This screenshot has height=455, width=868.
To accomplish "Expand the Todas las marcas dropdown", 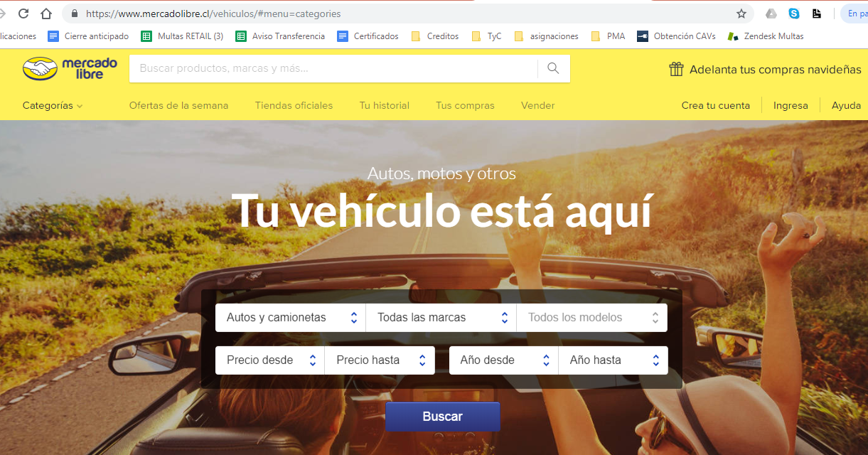I will tap(441, 317).
